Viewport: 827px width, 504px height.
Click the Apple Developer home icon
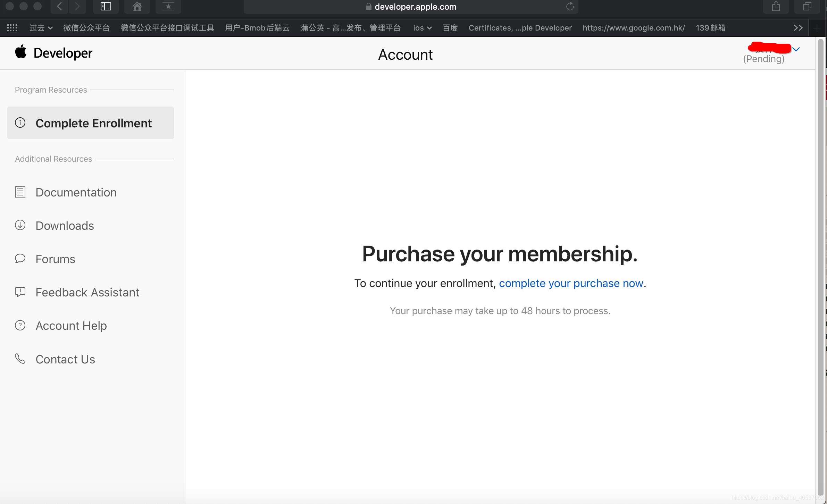(20, 52)
